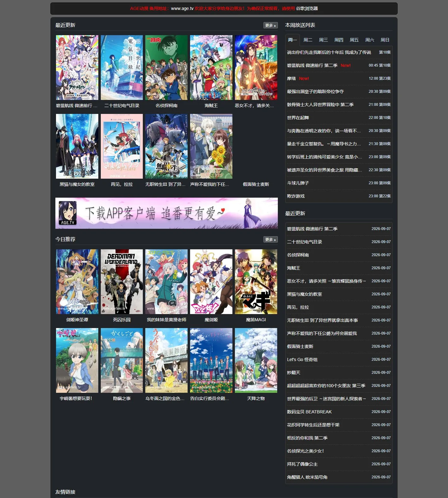Screen dimensions: 448x498
Task: Open 宇崎酱想要玩耍 poster thumbnail
Action: click(x=77, y=360)
